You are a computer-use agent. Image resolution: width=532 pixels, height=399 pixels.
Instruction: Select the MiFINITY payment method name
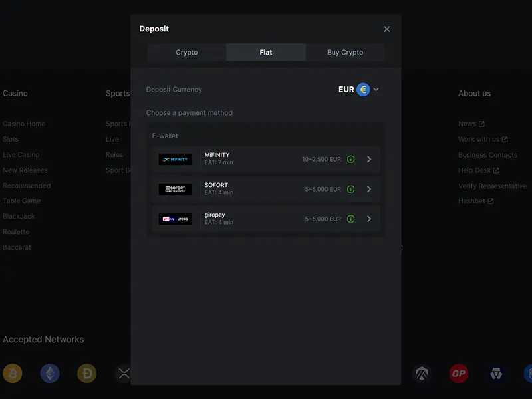[x=217, y=155]
